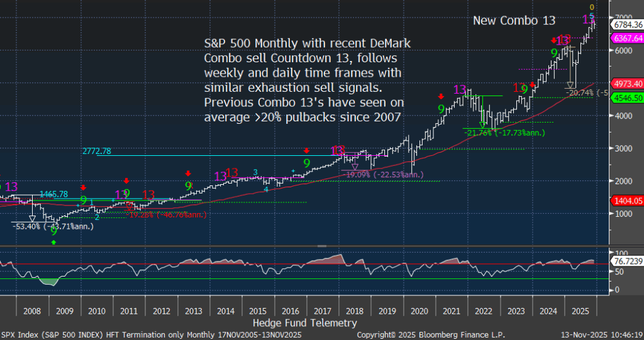Screen dimensions: 644x340
Task: Select the magenta 13 marker at 2021 peak
Action: point(460,90)
